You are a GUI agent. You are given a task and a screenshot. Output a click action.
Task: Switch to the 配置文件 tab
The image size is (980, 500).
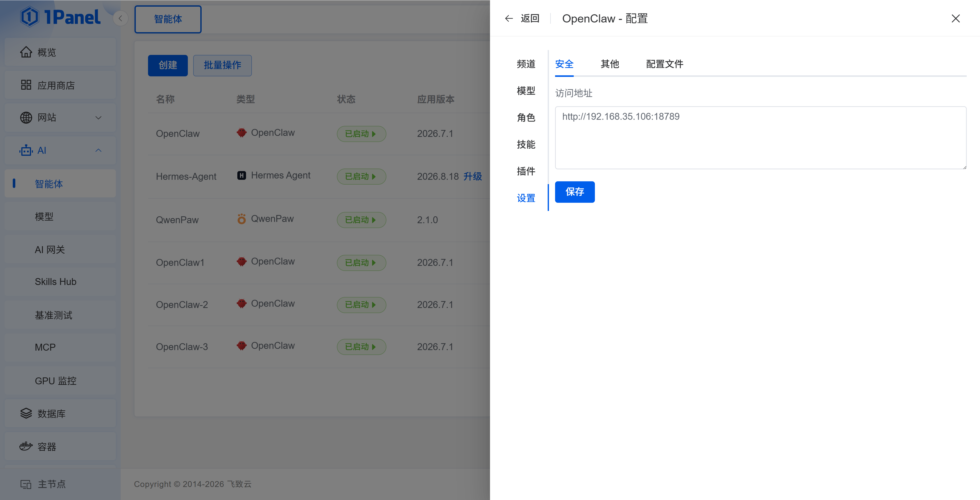(x=665, y=64)
